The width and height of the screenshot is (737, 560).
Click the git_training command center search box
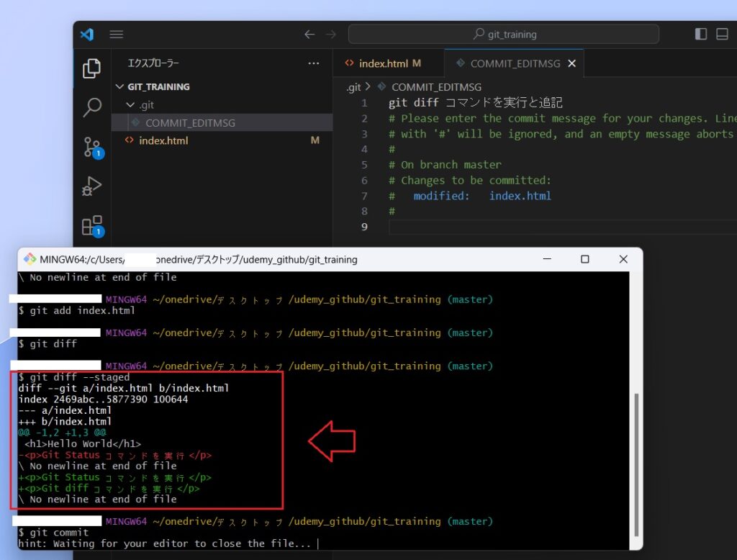click(x=504, y=35)
